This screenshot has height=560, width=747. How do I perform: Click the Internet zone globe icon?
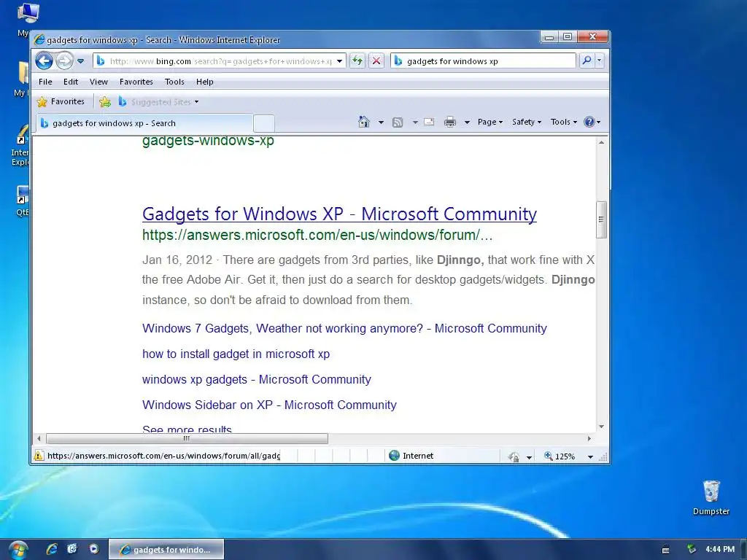(x=394, y=456)
